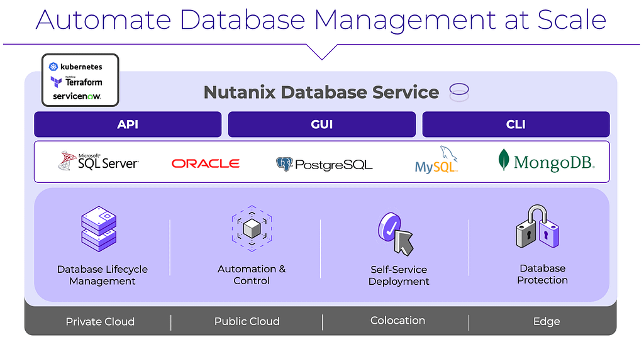Screen dimensions: 644x342
Task: Click the Database Lifecycle Management stack icon
Action: point(99,229)
